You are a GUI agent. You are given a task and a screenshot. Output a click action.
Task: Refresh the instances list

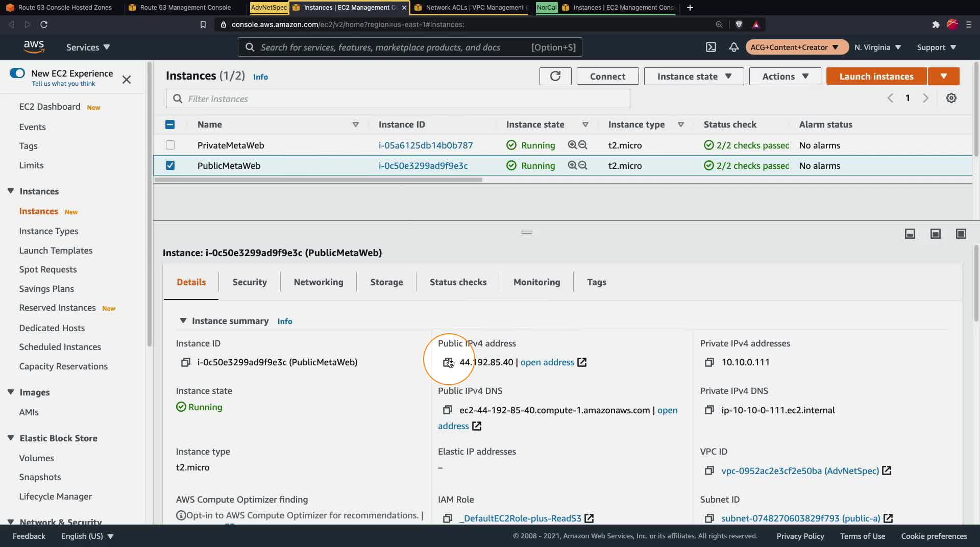pyautogui.click(x=555, y=76)
